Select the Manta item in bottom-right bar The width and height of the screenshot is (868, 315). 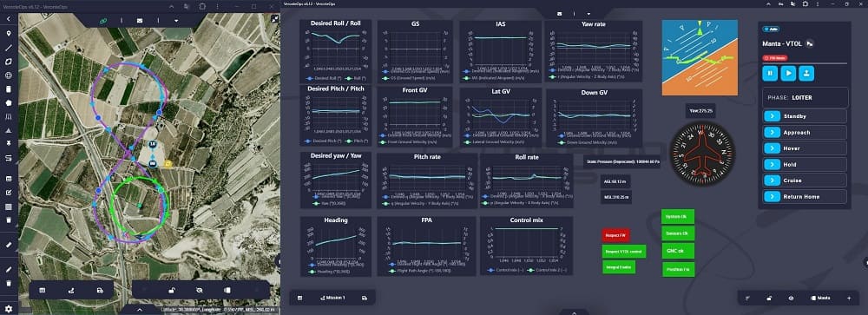pyautogui.click(x=819, y=298)
